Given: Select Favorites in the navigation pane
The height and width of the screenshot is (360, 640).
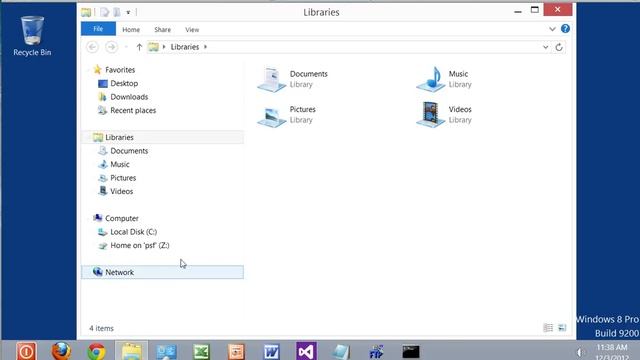Looking at the screenshot, I should click(x=120, y=70).
